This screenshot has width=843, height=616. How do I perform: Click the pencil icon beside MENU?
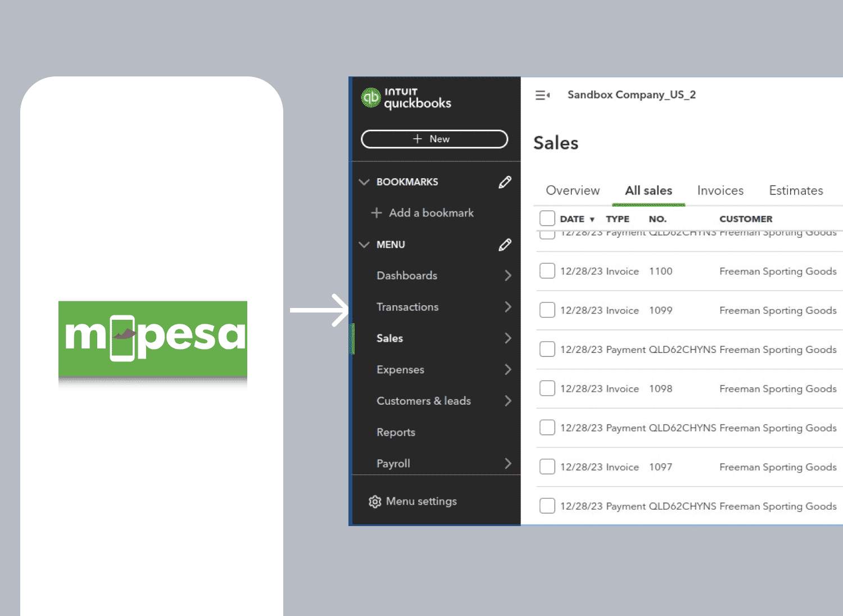coord(505,244)
